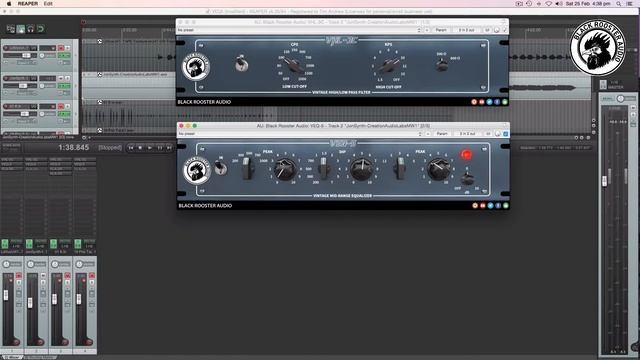Click the highlighted second icon in REAPER's toolbar
Image resolution: width=640 pixels, height=360 pixels.
(x=20, y=29)
